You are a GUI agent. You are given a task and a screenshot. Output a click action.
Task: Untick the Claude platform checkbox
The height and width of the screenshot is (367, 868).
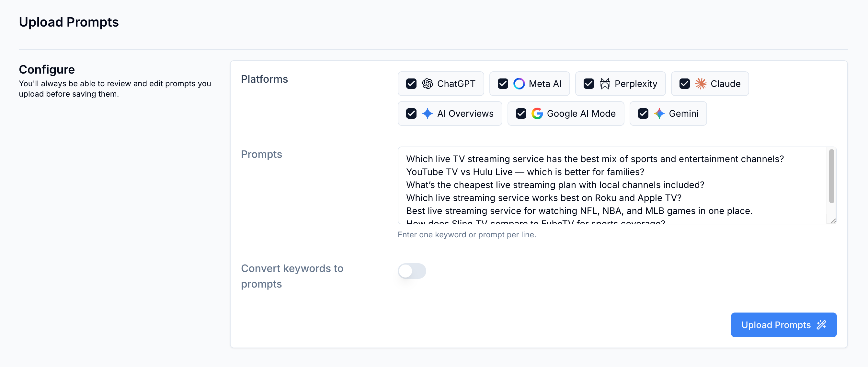(685, 84)
